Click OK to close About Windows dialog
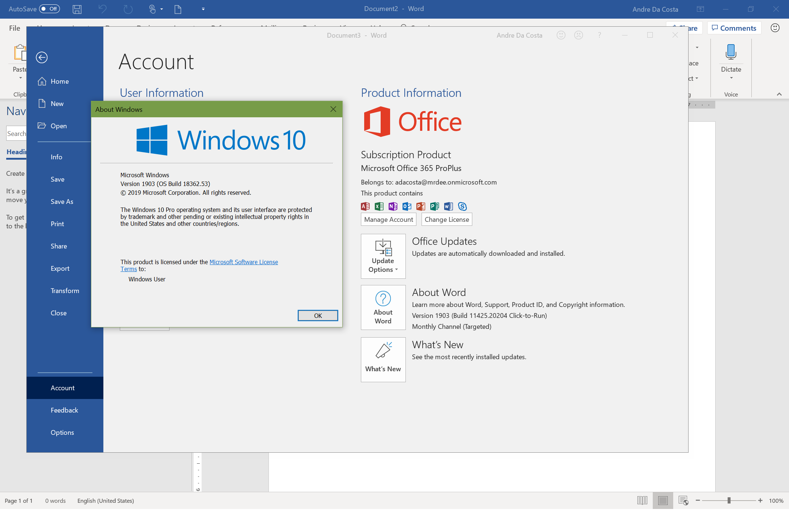The width and height of the screenshot is (789, 532). point(318,315)
